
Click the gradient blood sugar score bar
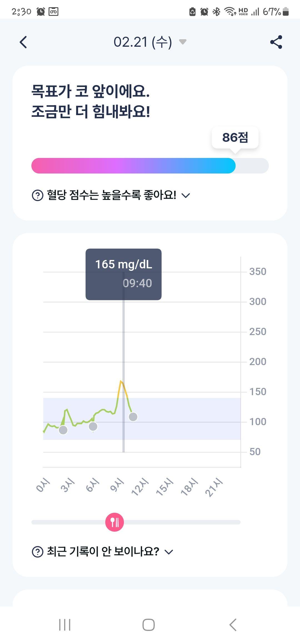click(x=150, y=166)
